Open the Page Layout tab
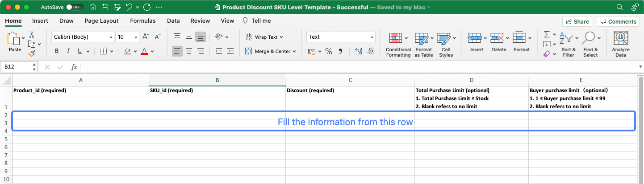 click(x=101, y=21)
